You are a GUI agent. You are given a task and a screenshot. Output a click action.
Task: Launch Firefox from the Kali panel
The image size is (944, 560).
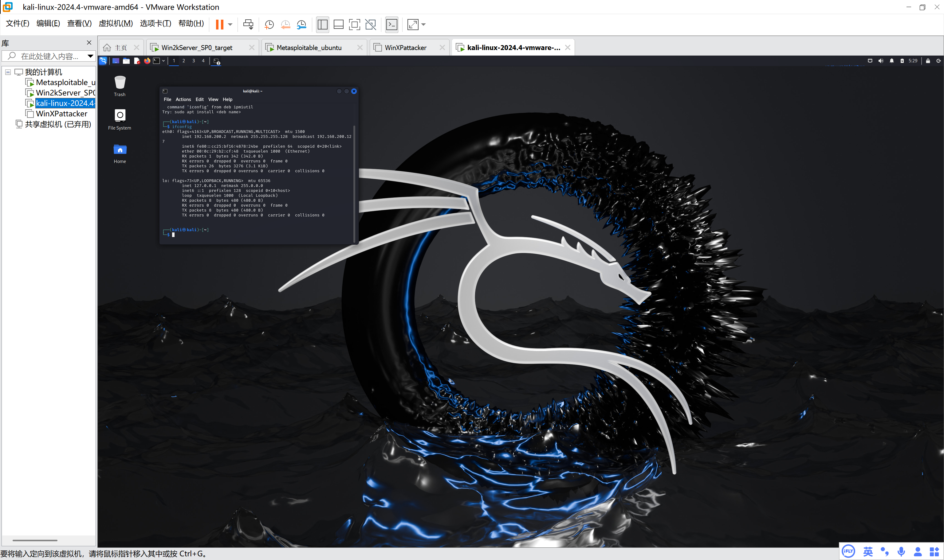click(147, 61)
